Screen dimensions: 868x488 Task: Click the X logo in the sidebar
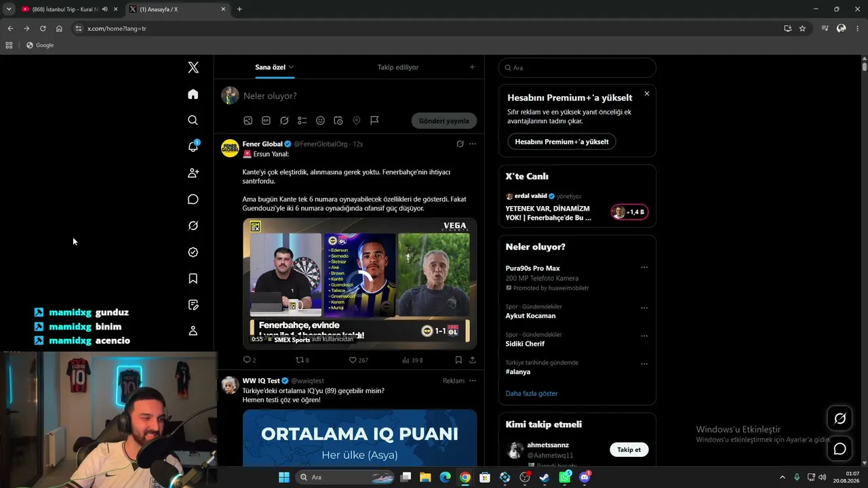193,67
